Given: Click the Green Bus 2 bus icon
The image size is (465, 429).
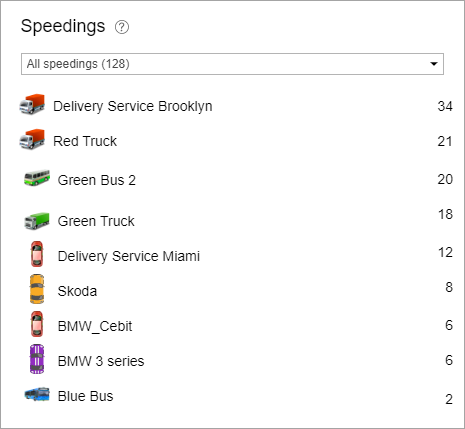Looking at the screenshot, I should (x=37, y=178).
